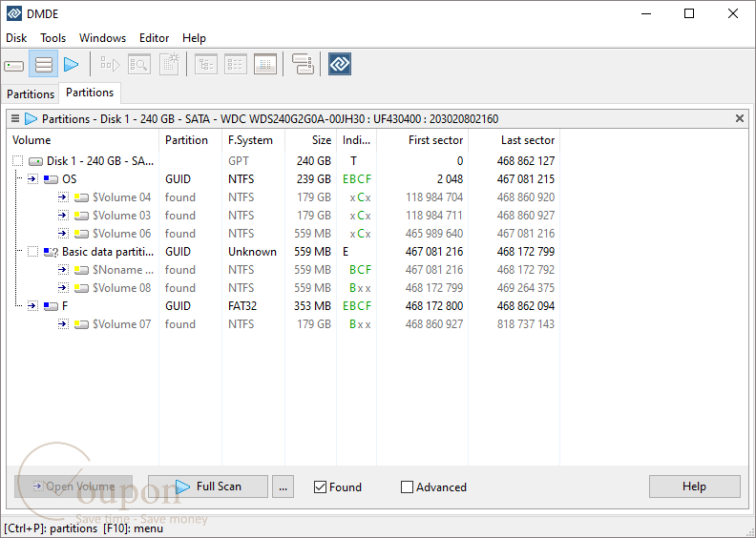
Task: Click the drive icon beside Disk 1 entry
Action: coord(36,161)
